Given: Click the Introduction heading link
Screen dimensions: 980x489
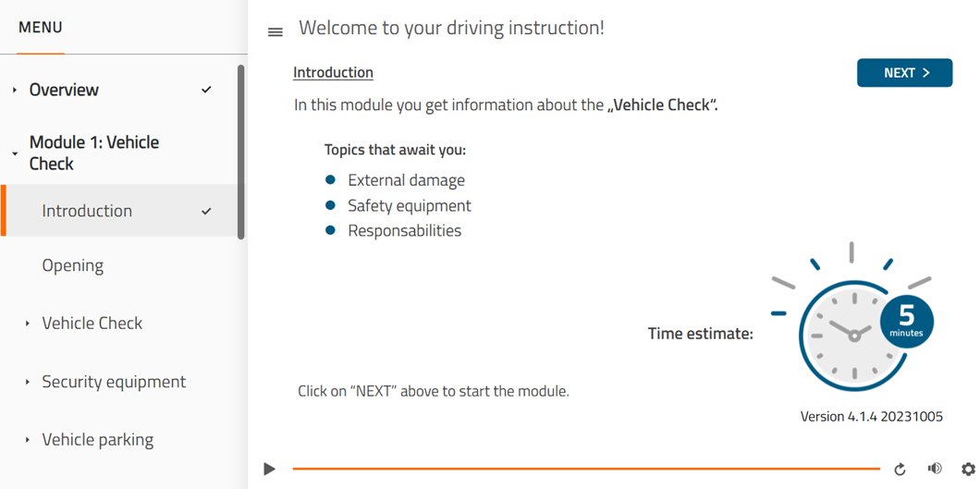Looking at the screenshot, I should click(x=333, y=72).
